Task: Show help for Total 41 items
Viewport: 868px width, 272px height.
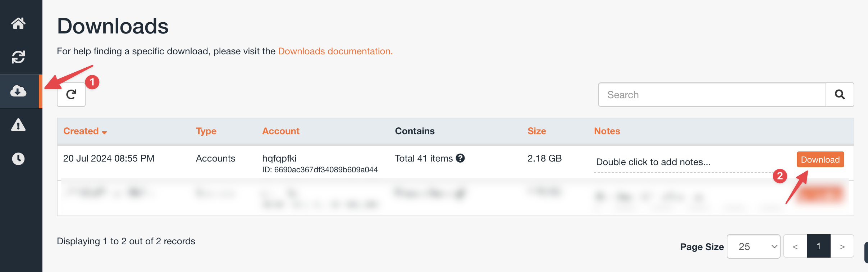Action: point(460,158)
